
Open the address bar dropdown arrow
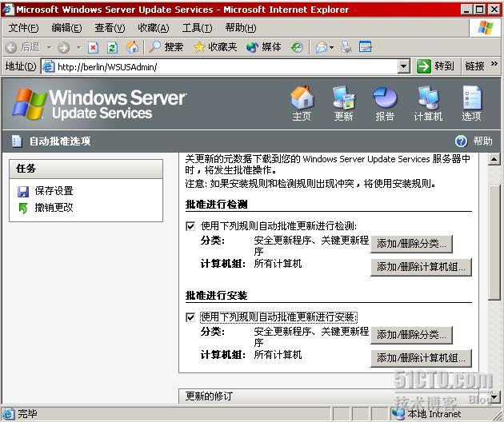[403, 67]
